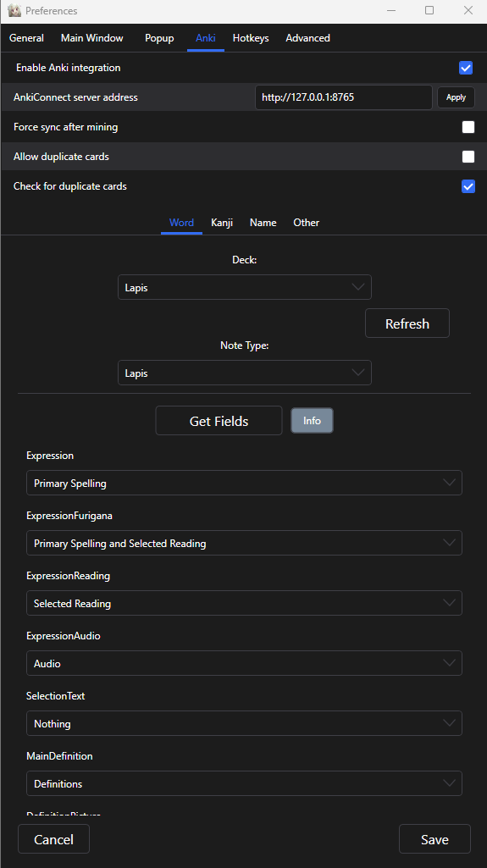Viewport: 487px width, 868px height.
Task: Open the Advanced tab
Action: [x=307, y=38]
